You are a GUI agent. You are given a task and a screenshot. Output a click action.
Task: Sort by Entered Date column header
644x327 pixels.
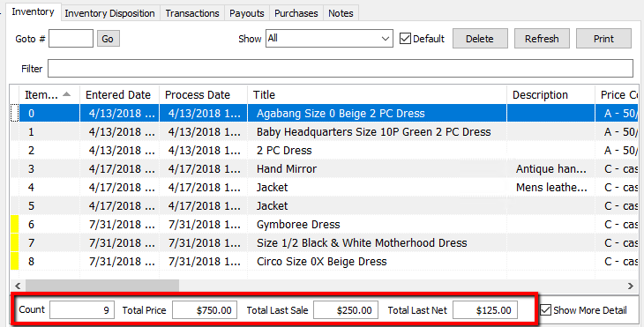pyautogui.click(x=119, y=95)
